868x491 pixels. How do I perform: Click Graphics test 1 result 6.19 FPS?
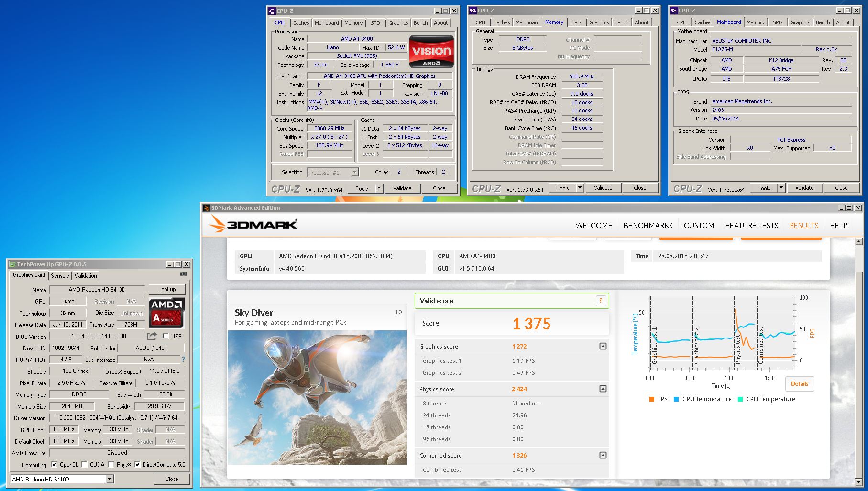coord(523,361)
